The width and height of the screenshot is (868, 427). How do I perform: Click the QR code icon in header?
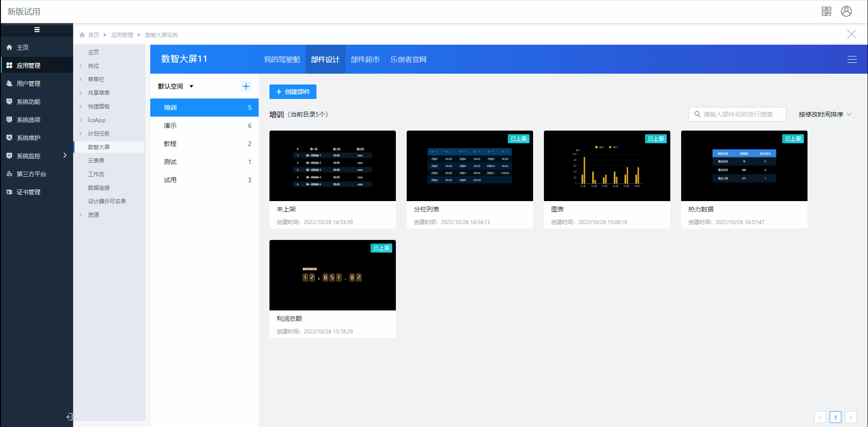pyautogui.click(x=826, y=11)
